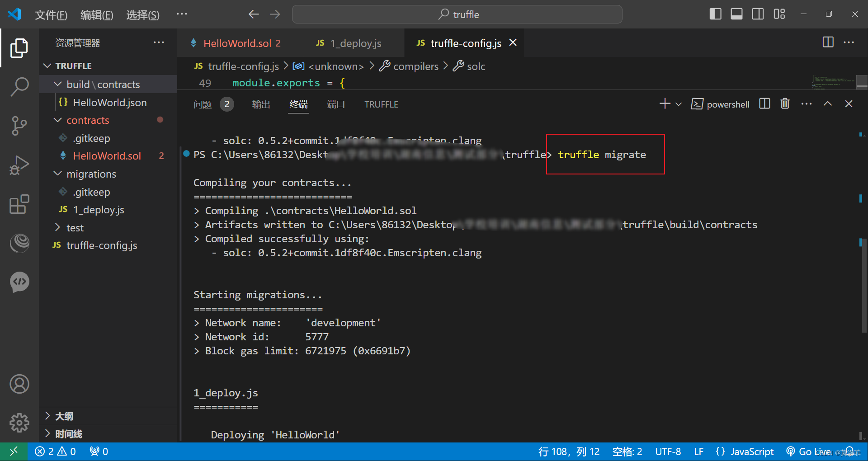Split the editor to the right
Screen dimensions: 868x461
pyautogui.click(x=828, y=42)
